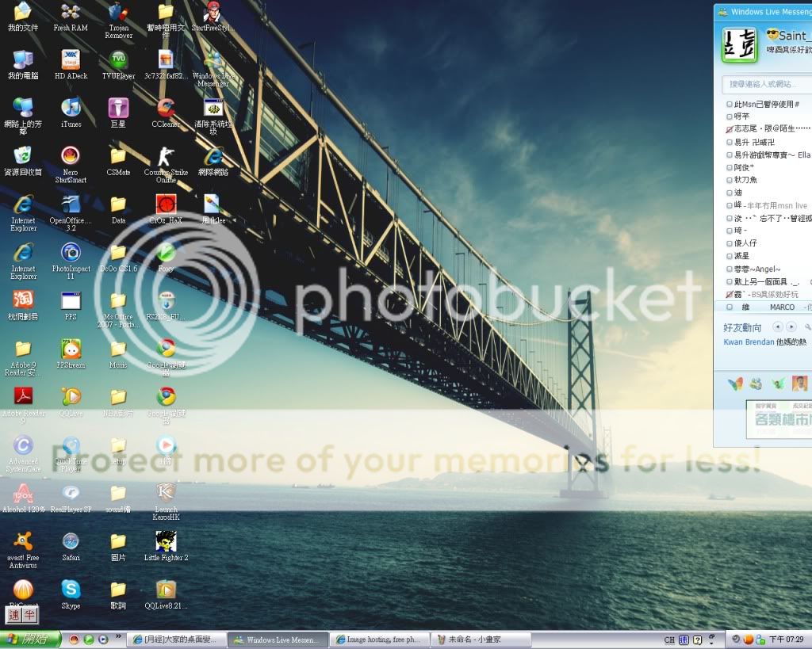Screen dimensions: 812x649
Task: Open the Skype desktop shortcut
Action: click(x=71, y=590)
